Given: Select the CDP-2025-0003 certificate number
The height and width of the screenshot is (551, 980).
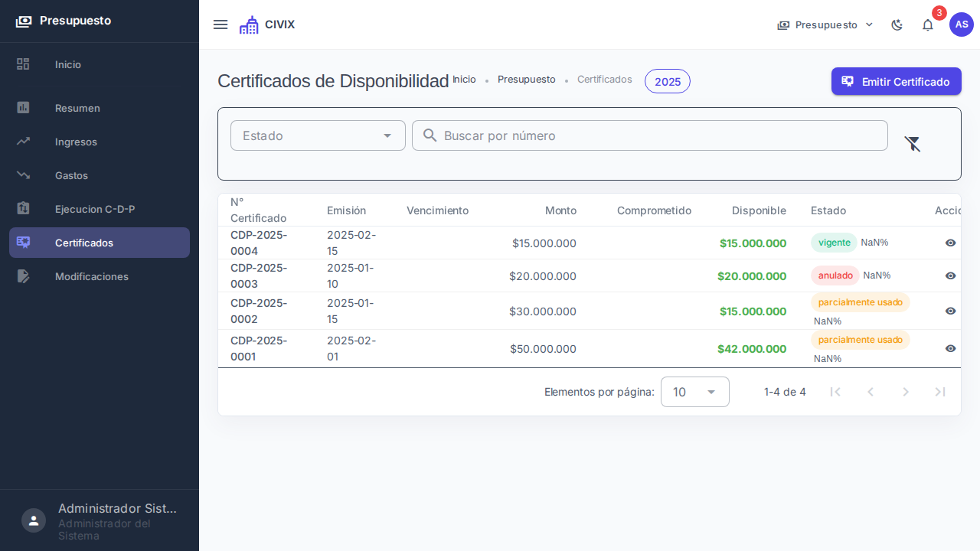Looking at the screenshot, I should pos(259,275).
